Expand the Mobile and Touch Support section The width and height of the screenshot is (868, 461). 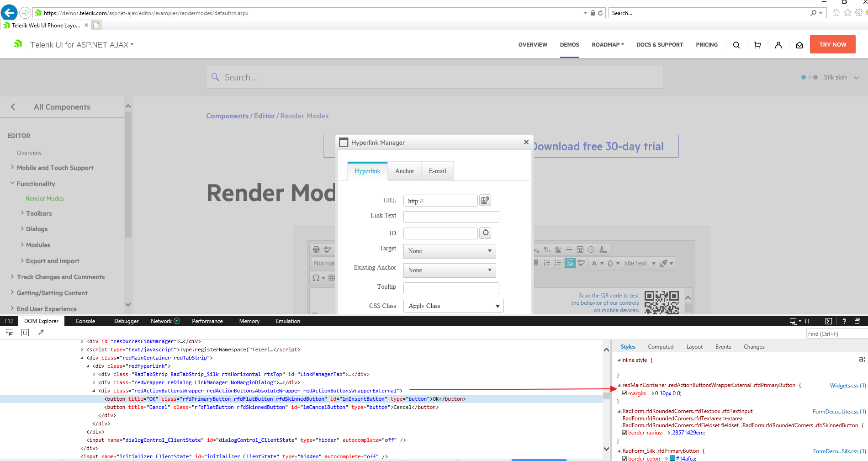point(12,167)
